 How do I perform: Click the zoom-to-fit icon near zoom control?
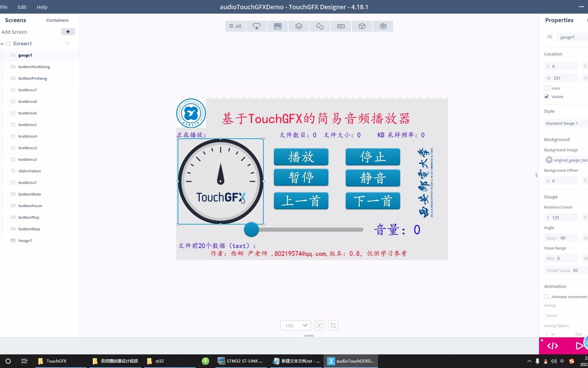[x=320, y=325]
